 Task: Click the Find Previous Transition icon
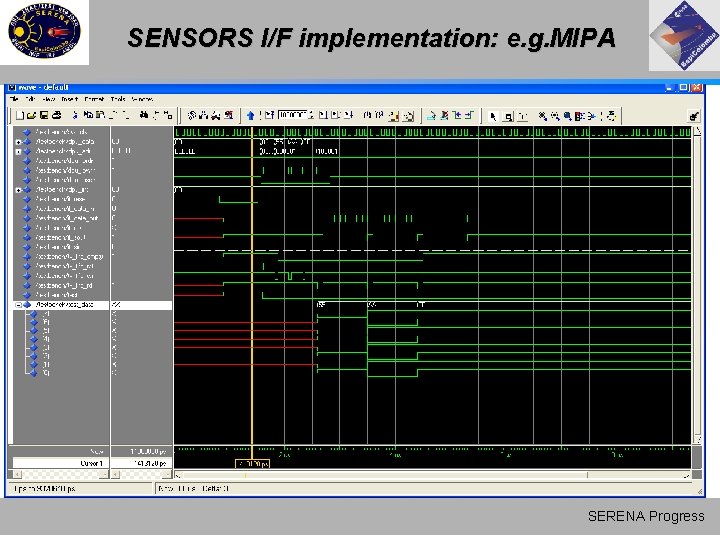pyautogui.click(x=456, y=116)
